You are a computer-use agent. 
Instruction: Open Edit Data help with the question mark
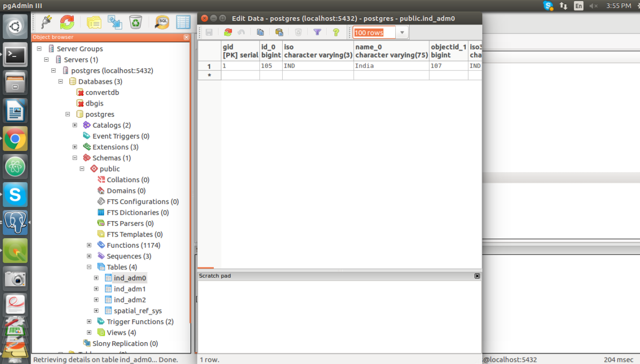click(335, 32)
